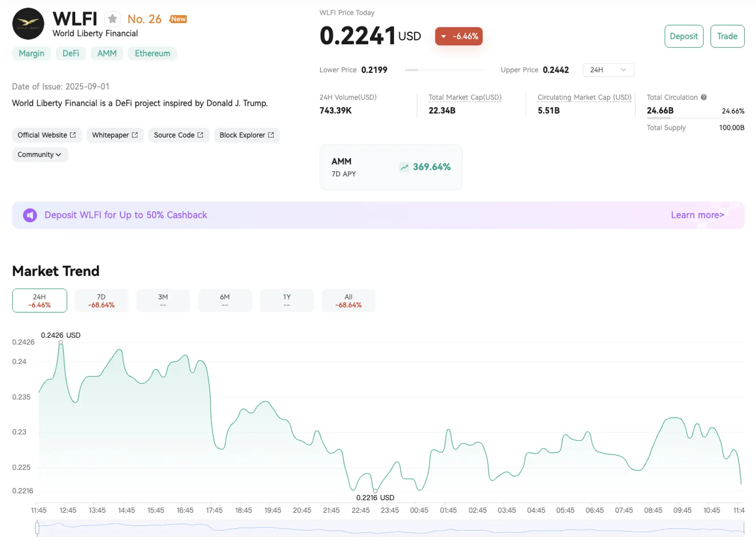Select the 7D market trend tab
This screenshot has height=545, width=756.
(x=101, y=301)
